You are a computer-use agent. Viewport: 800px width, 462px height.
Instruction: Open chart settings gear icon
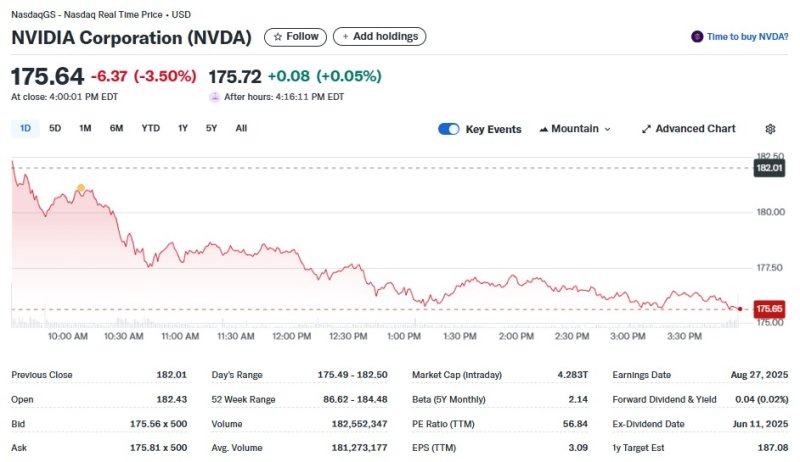coord(770,129)
